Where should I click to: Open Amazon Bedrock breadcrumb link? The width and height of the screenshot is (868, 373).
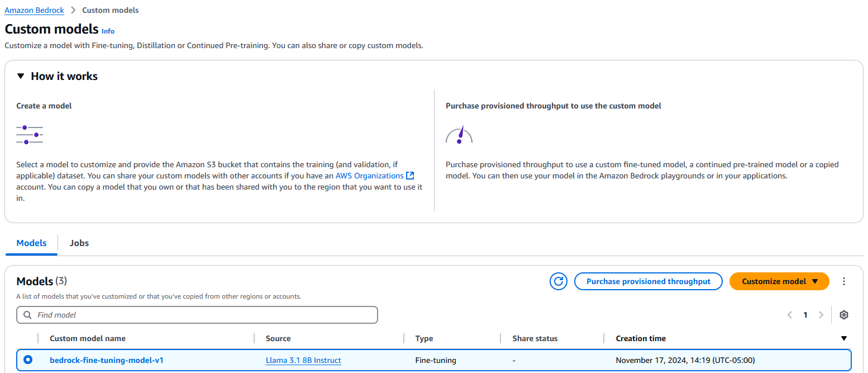(34, 10)
